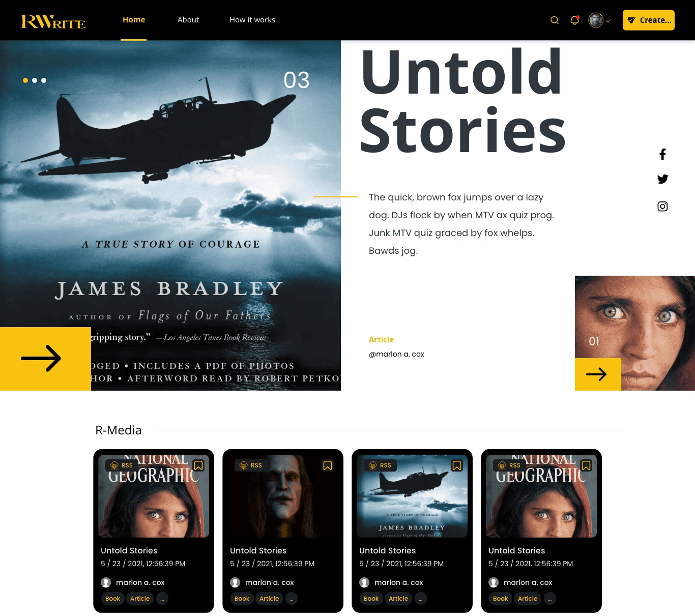Click the RSS badge on second card

[x=251, y=465]
